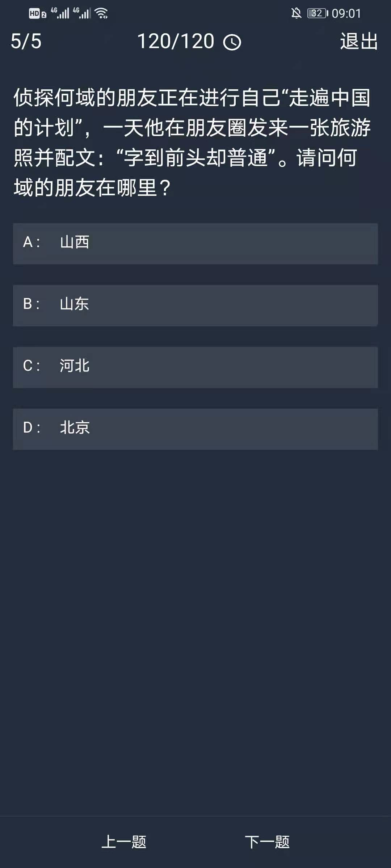Tap the first 4G signal strength icon
This screenshot has height=868, width=391.
coord(60,13)
